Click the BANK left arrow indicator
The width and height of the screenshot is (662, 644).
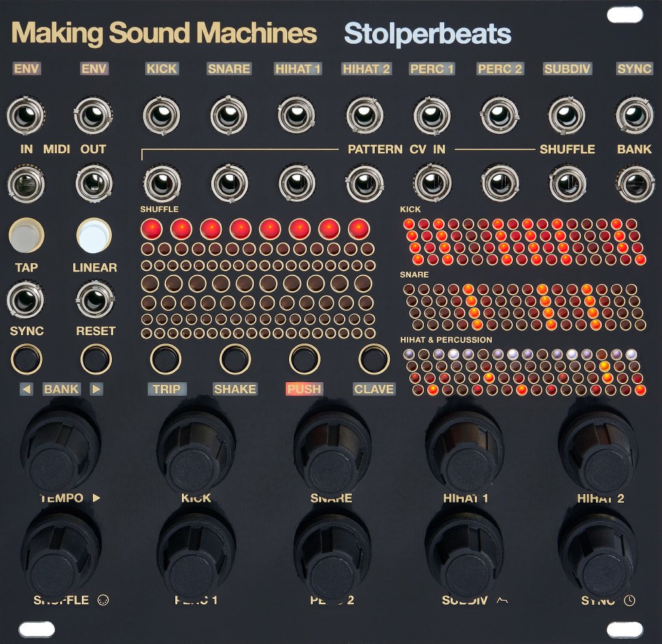click(27, 389)
